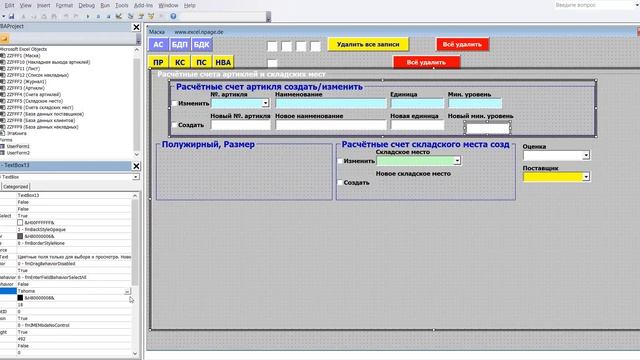The width and height of the screenshot is (640, 360).
Task: Open the yellow Поставщик dropdown
Action: click(586, 177)
